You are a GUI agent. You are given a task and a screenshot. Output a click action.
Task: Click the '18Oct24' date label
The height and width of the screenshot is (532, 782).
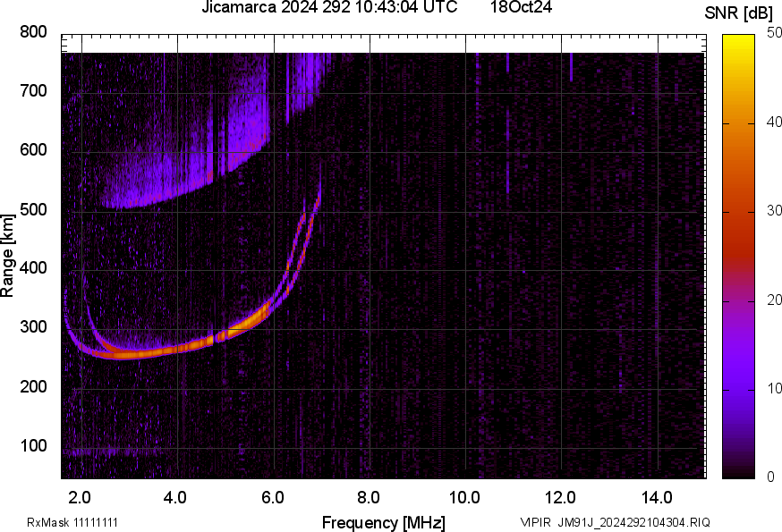(x=521, y=7)
